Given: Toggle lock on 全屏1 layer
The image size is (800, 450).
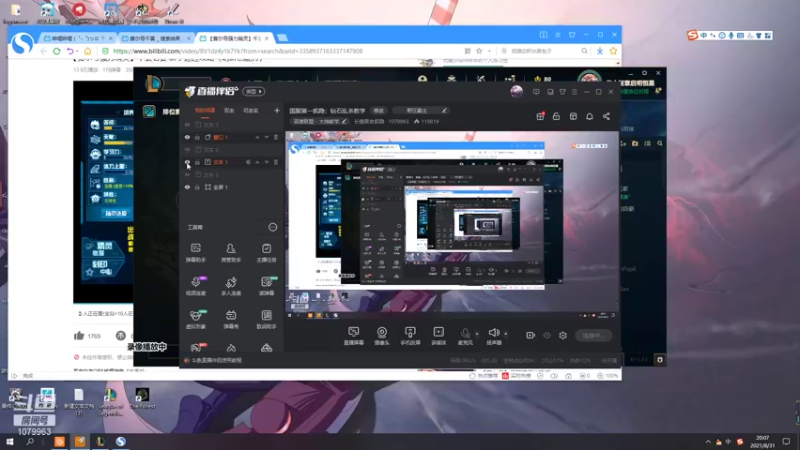Looking at the screenshot, I should click(197, 187).
